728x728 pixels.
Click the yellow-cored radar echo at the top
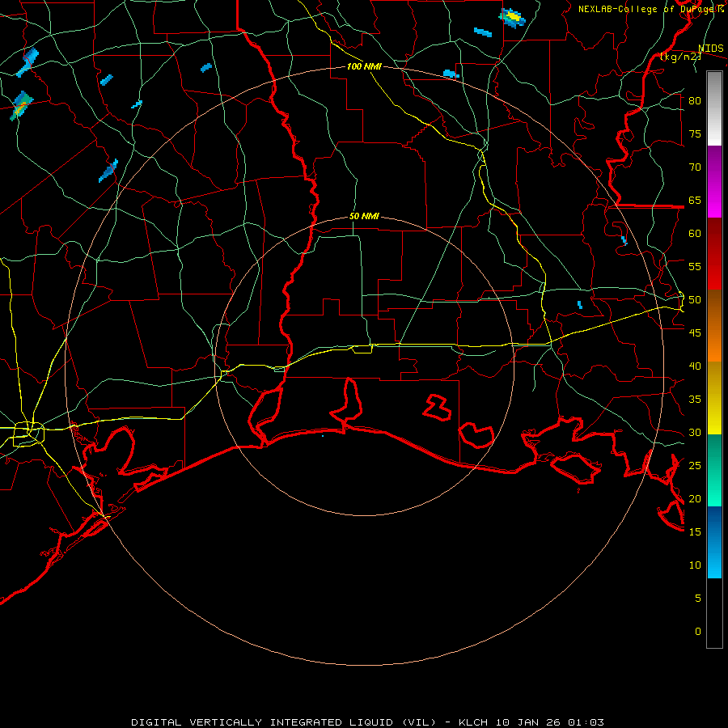point(512,18)
